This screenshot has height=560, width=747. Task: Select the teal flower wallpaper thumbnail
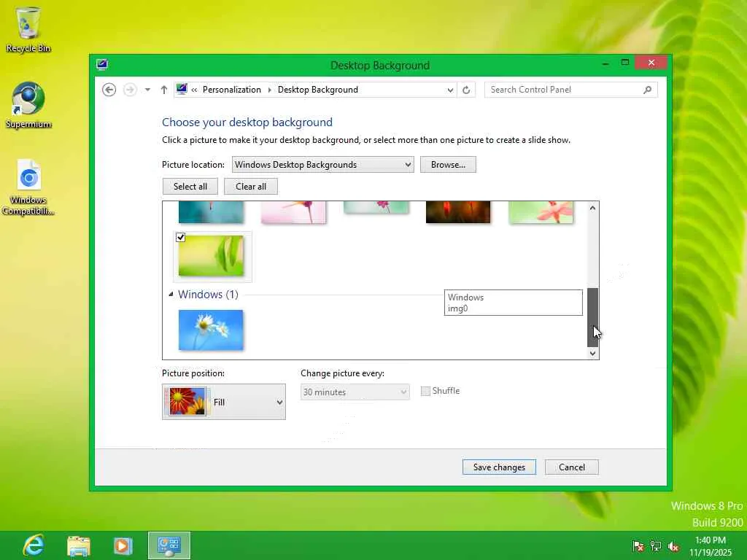point(211,212)
